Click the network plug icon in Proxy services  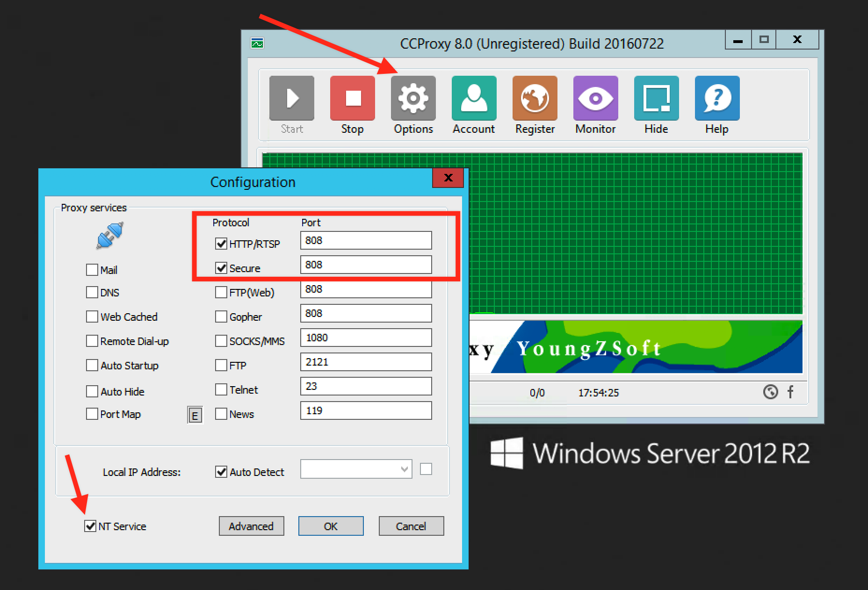pyautogui.click(x=110, y=235)
